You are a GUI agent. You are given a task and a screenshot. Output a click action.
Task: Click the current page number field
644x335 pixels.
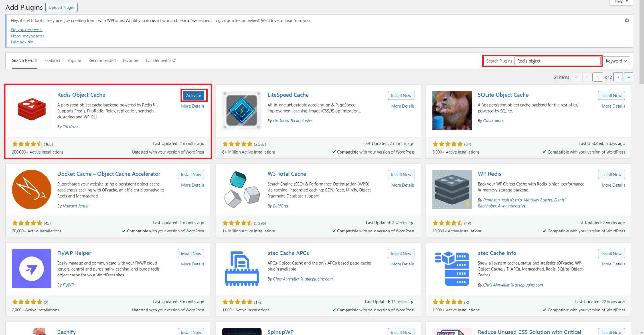[598, 77]
